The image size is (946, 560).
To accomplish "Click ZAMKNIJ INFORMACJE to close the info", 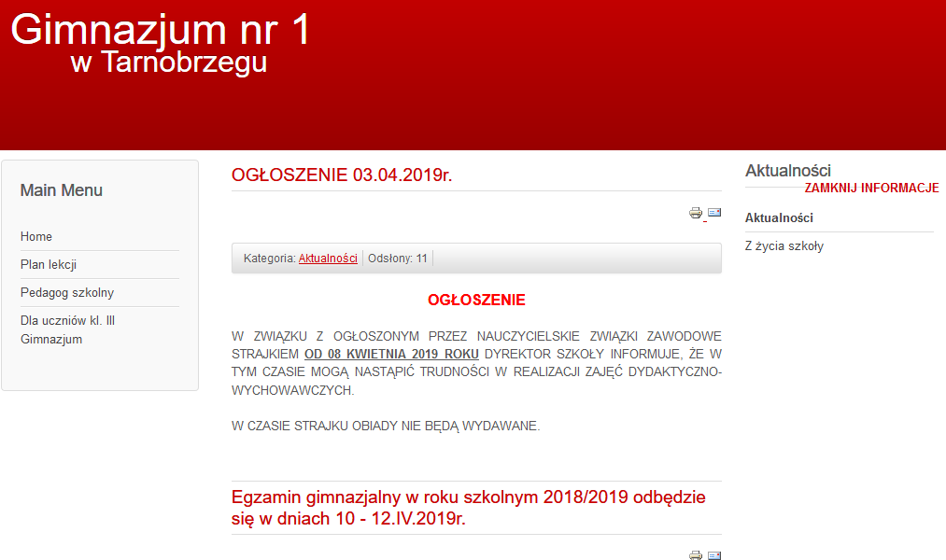I will coord(871,188).
